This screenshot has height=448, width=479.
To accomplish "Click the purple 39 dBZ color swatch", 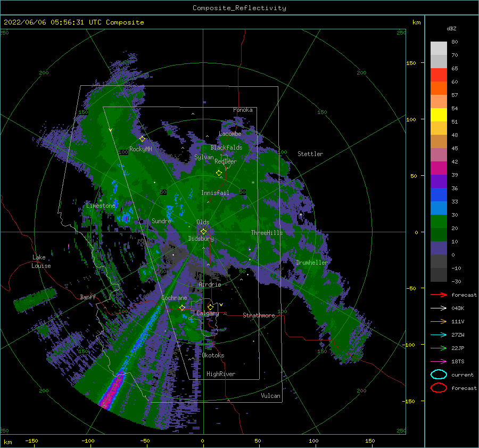I will coord(439,181).
